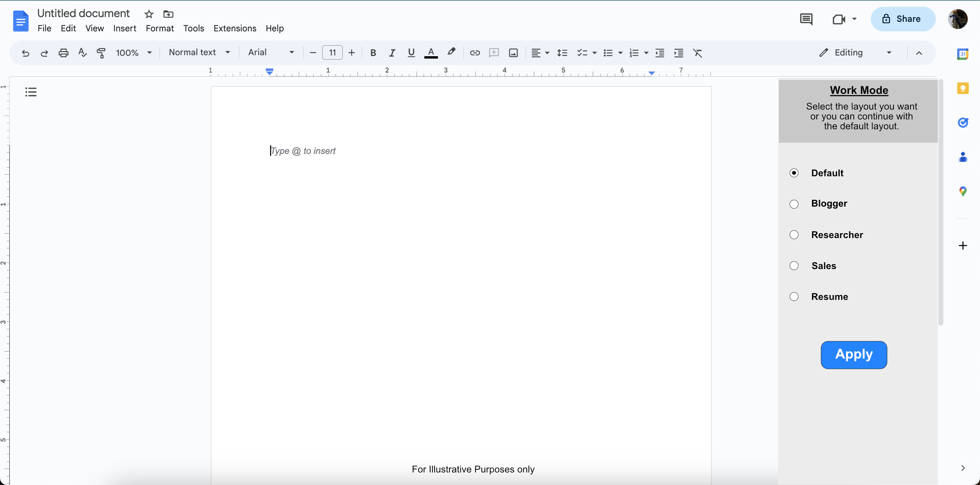Image resolution: width=980 pixels, height=485 pixels.
Task: Click the Undo arrow icon
Action: click(x=26, y=53)
